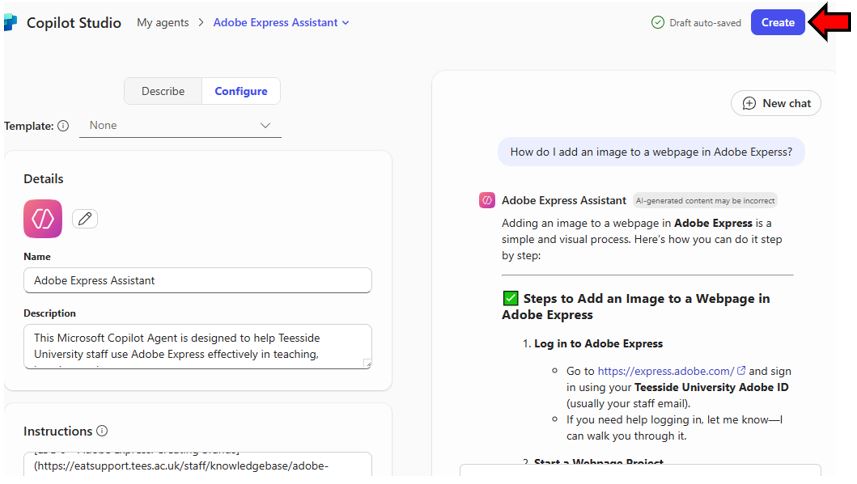Click the external link icon after express.adobe.com
Viewport: 857px width, 484px height.
tap(741, 370)
